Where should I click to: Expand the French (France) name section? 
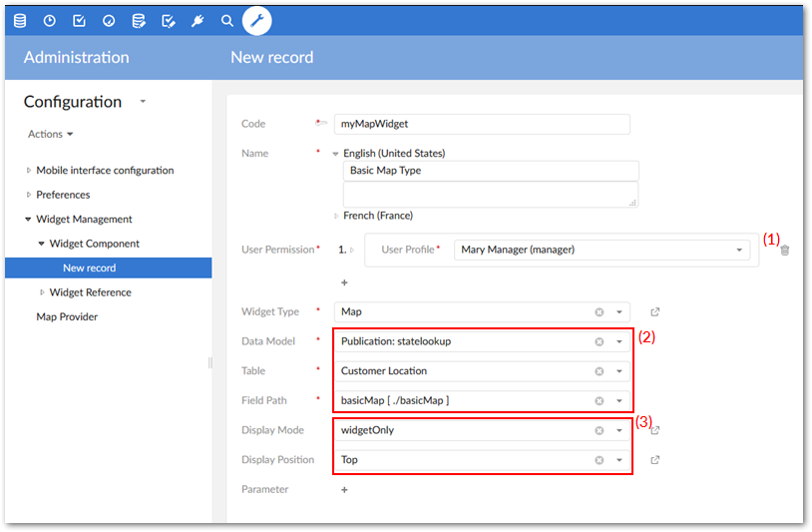[336, 216]
